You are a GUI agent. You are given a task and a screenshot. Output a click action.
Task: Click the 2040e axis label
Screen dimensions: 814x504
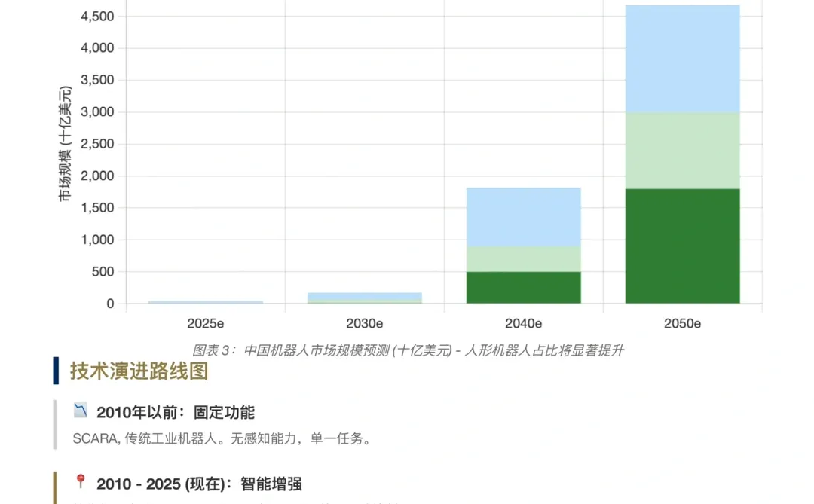(x=525, y=323)
